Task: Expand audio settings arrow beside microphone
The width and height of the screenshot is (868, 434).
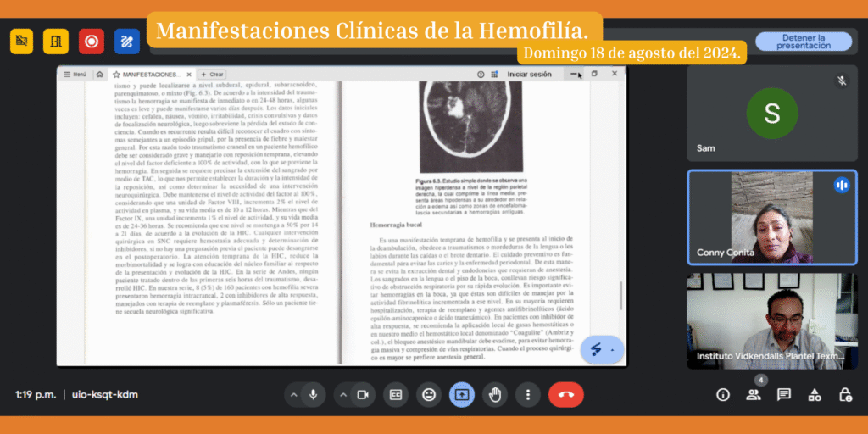Action: [x=292, y=394]
